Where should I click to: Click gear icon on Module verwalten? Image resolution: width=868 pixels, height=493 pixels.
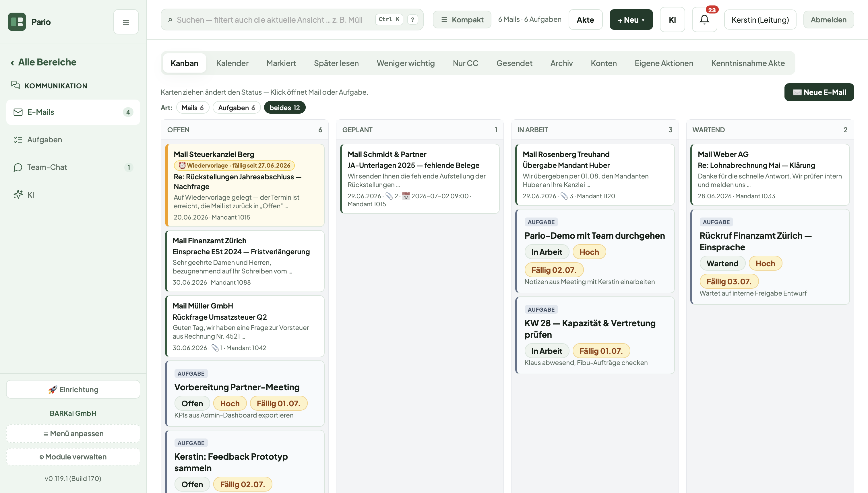pyautogui.click(x=42, y=457)
